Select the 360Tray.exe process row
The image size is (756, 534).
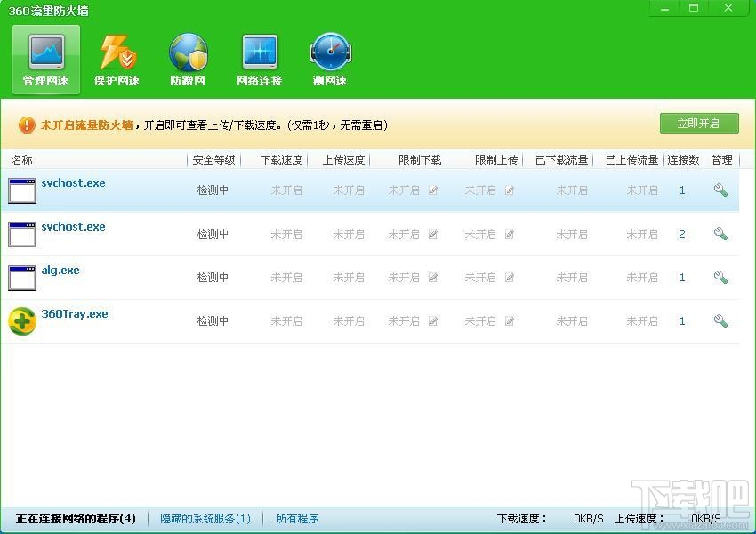tap(370, 321)
